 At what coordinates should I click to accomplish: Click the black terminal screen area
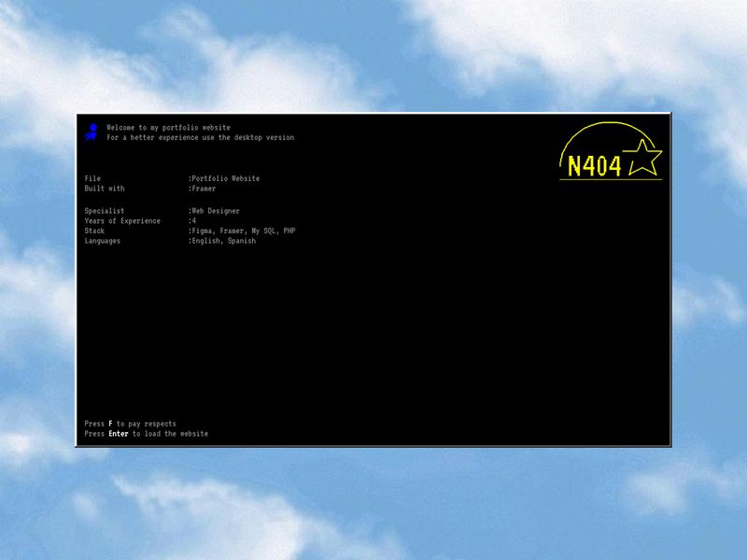point(373,327)
